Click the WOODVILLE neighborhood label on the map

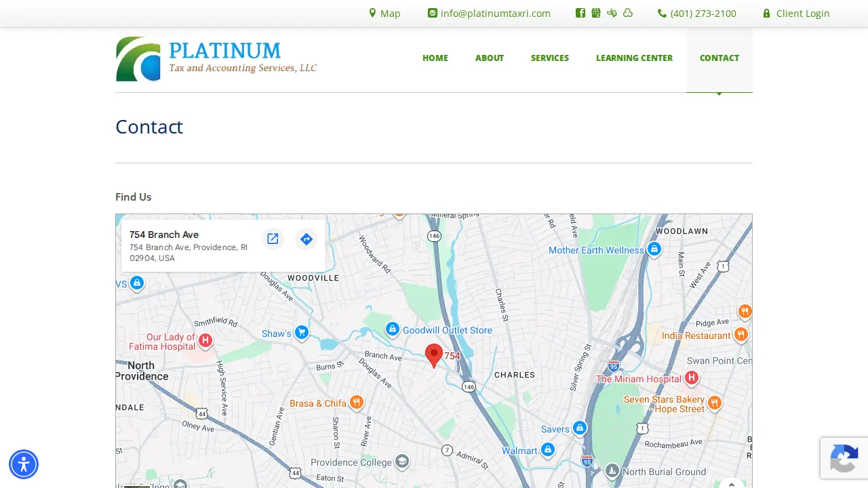pos(313,278)
